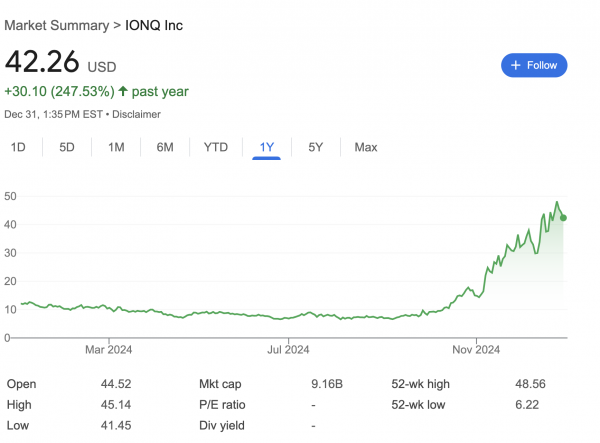
Task: Show the 1M chart view
Action: [x=116, y=147]
